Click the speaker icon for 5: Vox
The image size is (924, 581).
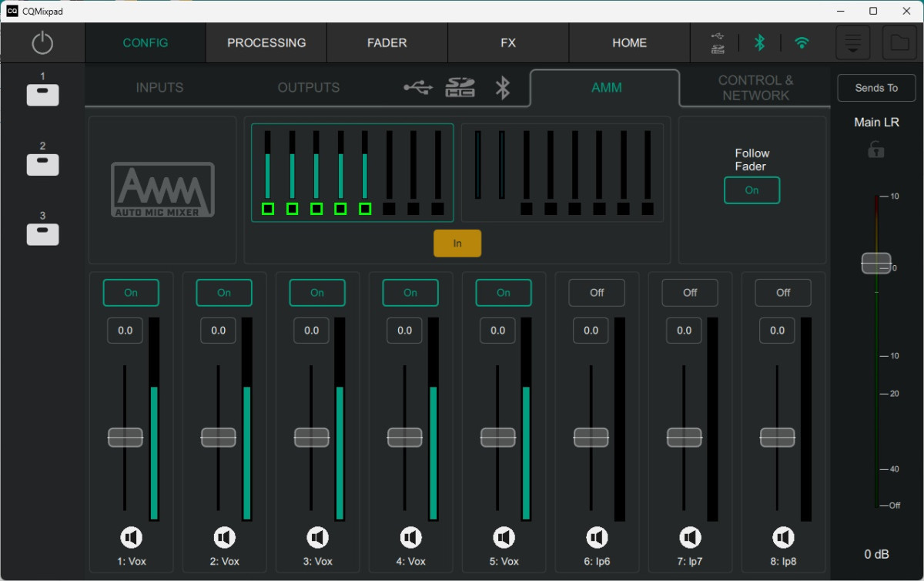click(x=504, y=537)
